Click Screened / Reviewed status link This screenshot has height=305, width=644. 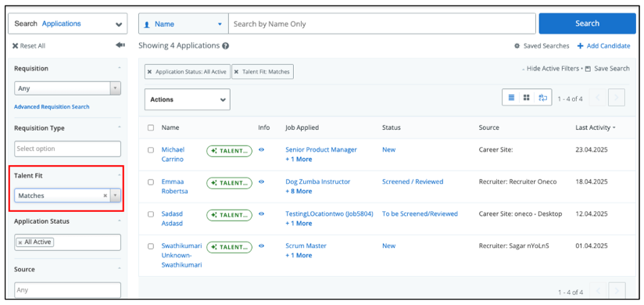click(413, 181)
